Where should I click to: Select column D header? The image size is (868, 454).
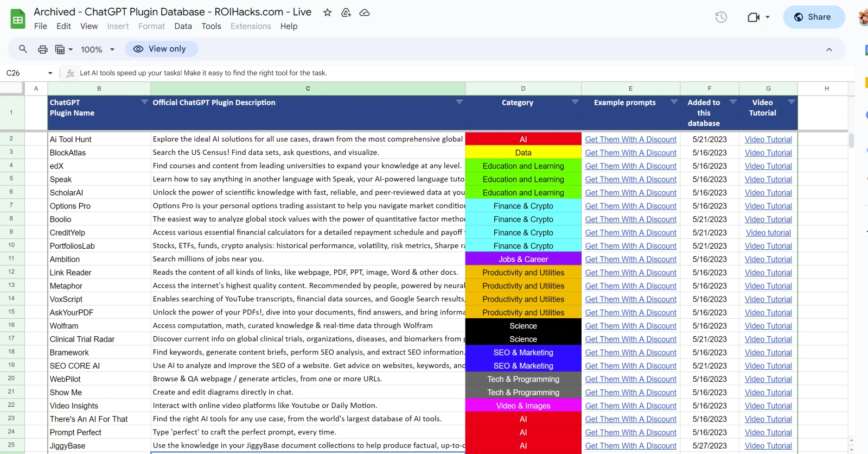pyautogui.click(x=523, y=89)
